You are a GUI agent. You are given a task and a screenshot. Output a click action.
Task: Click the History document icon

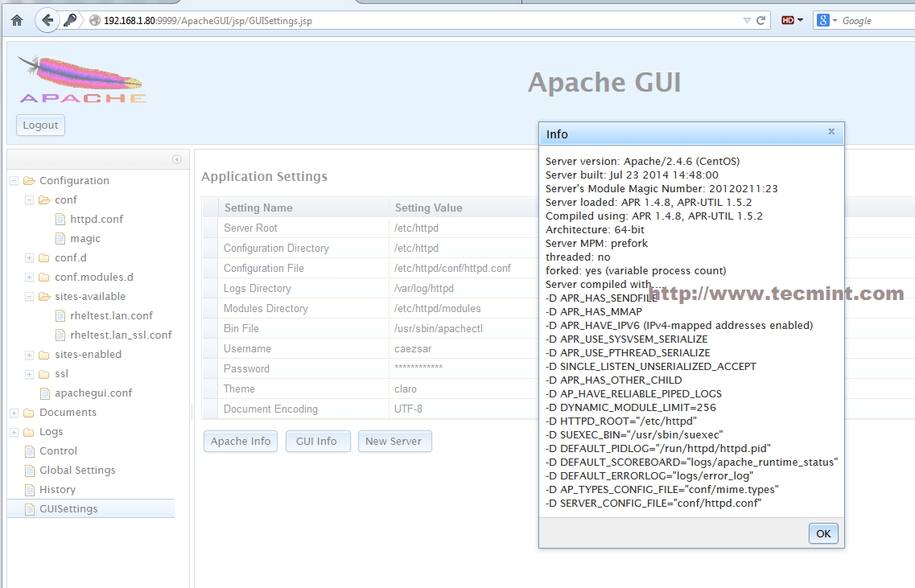[30, 489]
